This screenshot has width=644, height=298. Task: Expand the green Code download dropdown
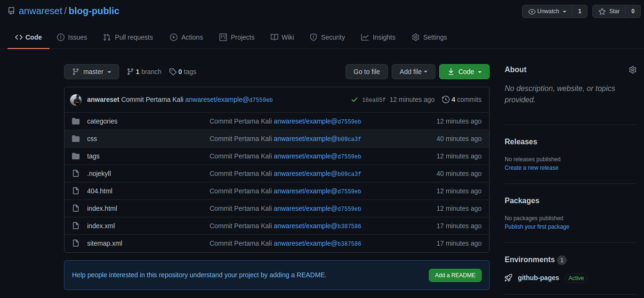coord(464,72)
